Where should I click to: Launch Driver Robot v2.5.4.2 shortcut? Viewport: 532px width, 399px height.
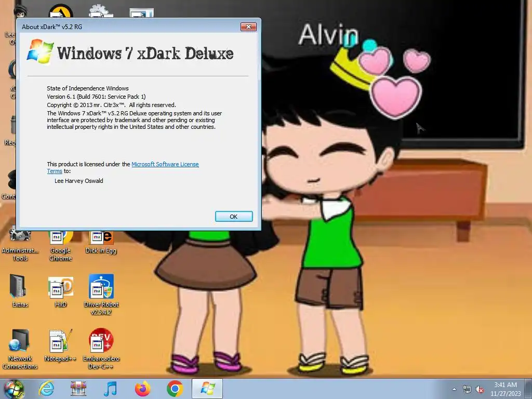coord(101,295)
